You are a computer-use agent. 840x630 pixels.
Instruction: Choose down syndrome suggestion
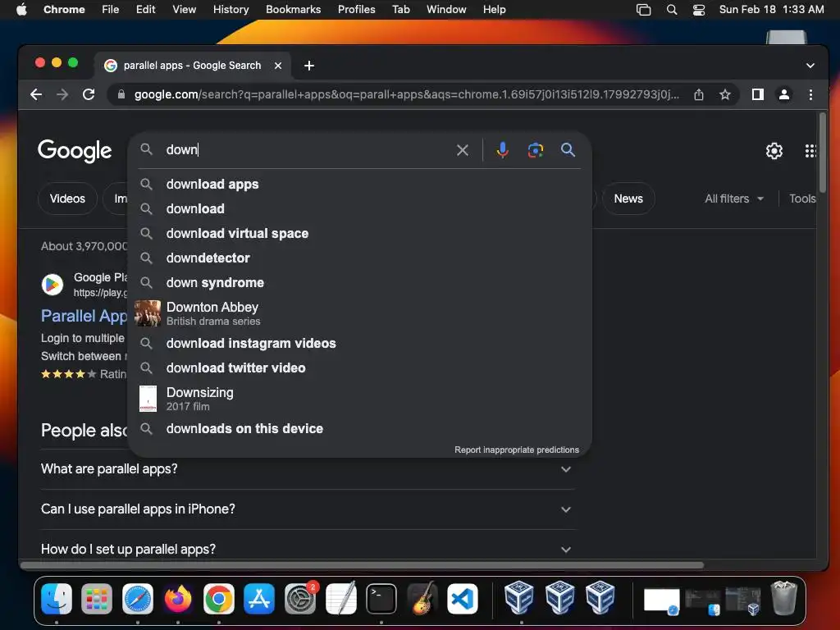click(359, 283)
